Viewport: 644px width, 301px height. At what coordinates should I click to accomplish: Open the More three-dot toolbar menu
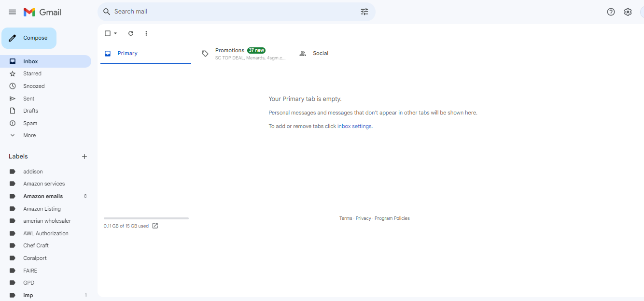point(146,33)
